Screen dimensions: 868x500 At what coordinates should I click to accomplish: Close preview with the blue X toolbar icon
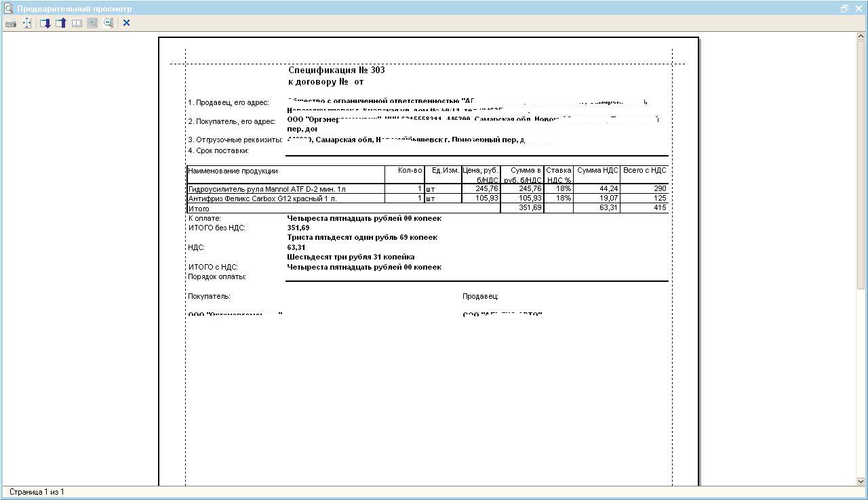click(x=126, y=23)
